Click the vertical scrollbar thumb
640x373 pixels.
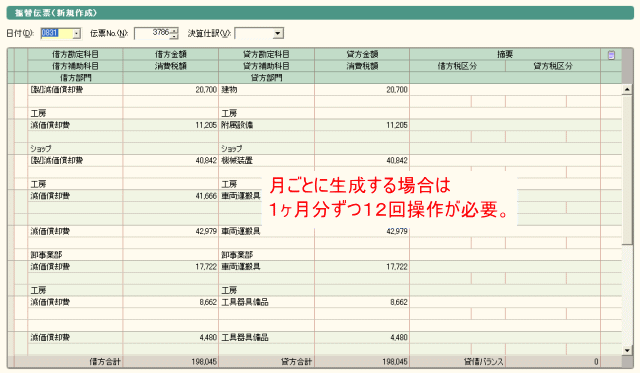click(627, 169)
